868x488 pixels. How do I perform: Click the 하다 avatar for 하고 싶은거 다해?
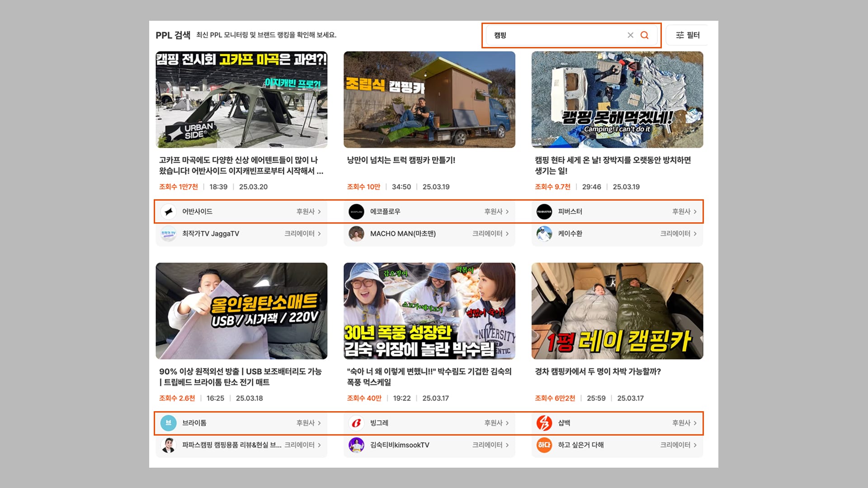[545, 445]
